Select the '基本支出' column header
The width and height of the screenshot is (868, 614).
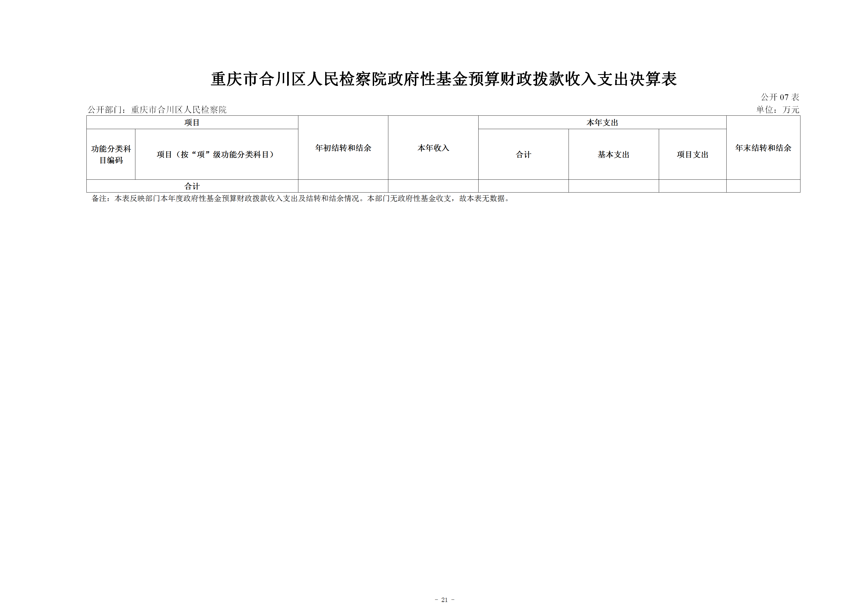[613, 154]
